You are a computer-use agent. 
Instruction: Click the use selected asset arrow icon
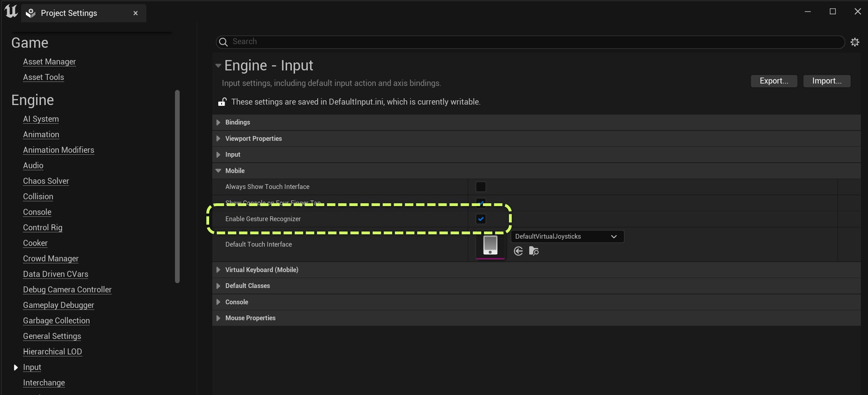coord(518,251)
